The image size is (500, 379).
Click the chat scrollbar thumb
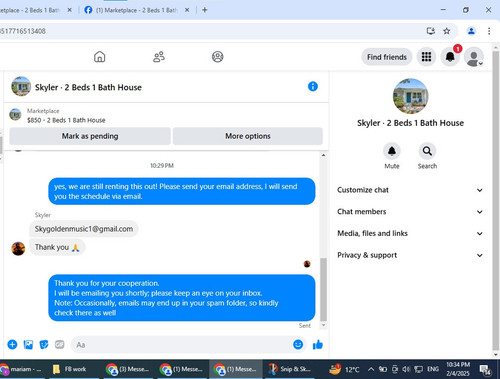pyautogui.click(x=323, y=289)
